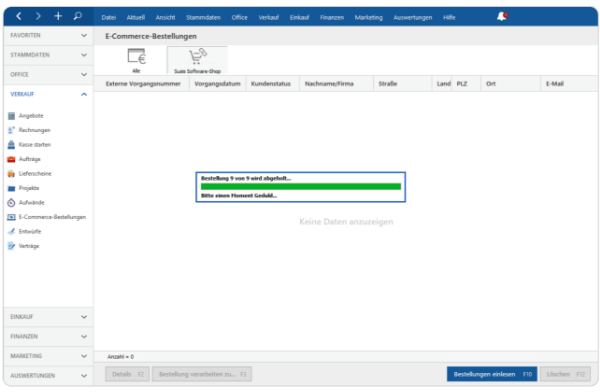Expand the EINKAUF sidebar section

click(x=48, y=317)
